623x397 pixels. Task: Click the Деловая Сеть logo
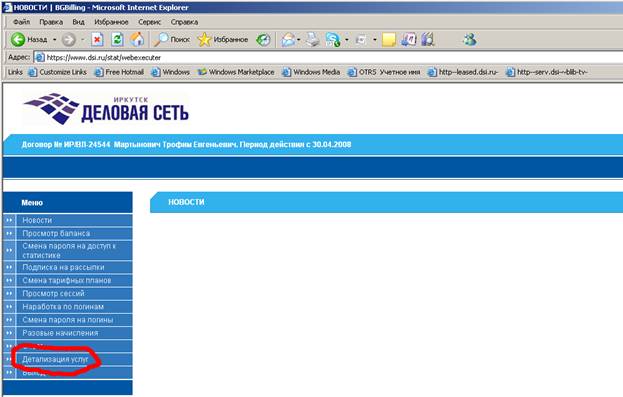coord(106,108)
